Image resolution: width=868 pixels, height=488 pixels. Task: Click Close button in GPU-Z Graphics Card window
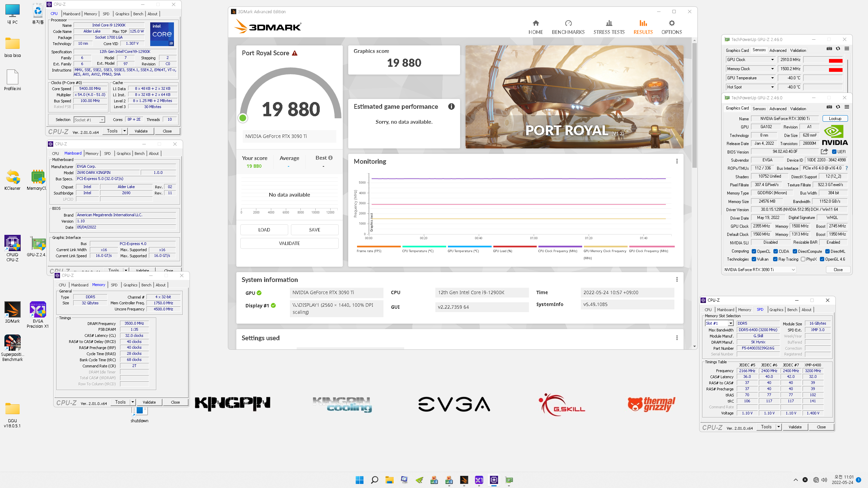838,270
